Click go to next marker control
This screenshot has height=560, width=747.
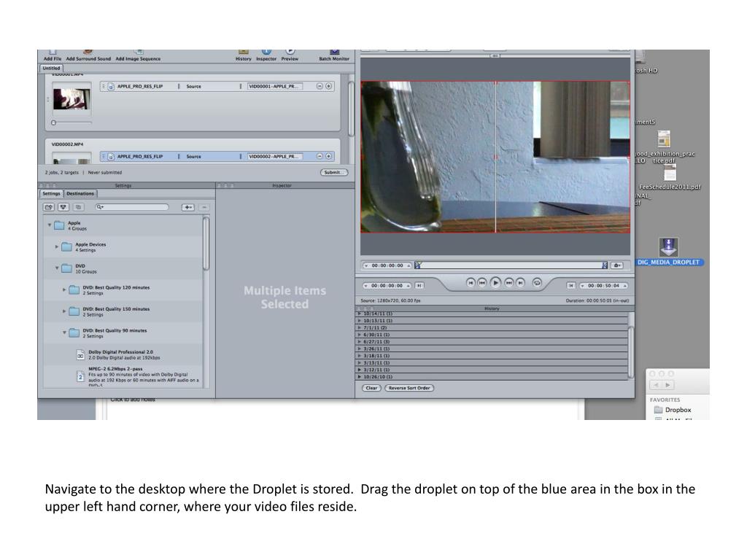tap(521, 283)
